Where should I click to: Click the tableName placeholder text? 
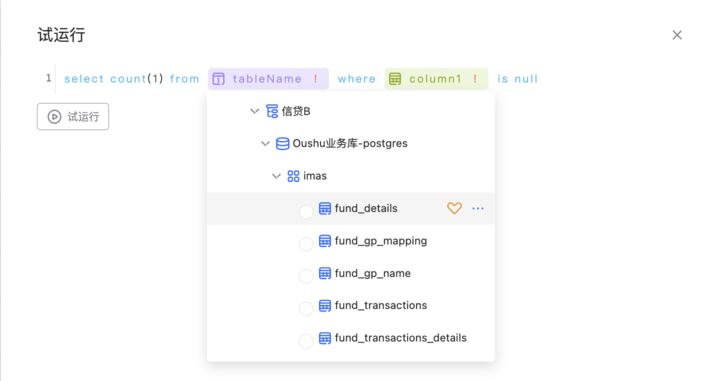coord(267,79)
